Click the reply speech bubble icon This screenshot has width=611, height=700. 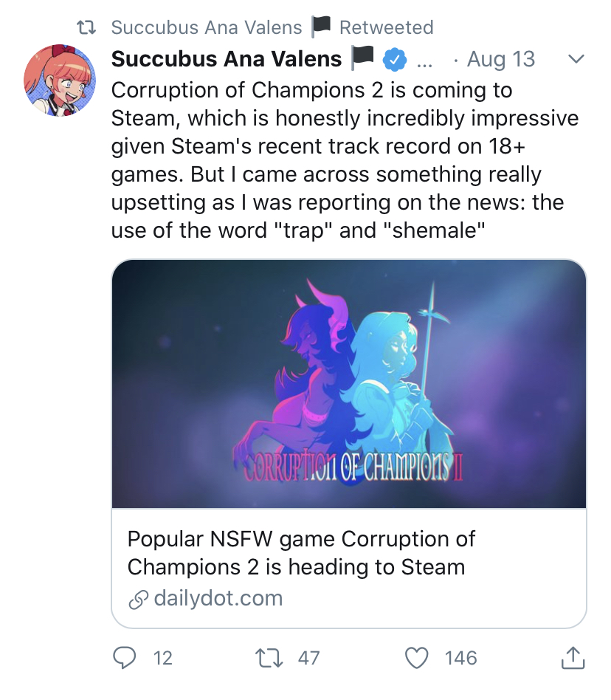click(126, 657)
